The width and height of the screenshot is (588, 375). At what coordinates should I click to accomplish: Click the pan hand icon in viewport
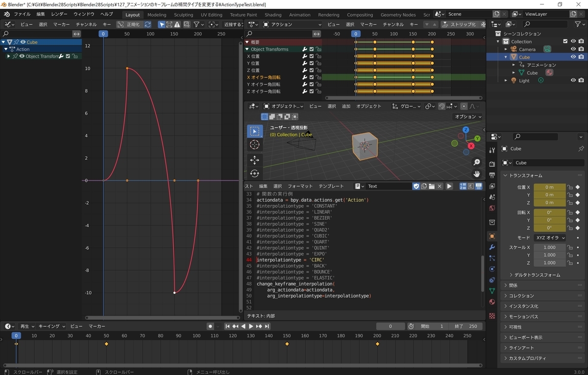(476, 174)
